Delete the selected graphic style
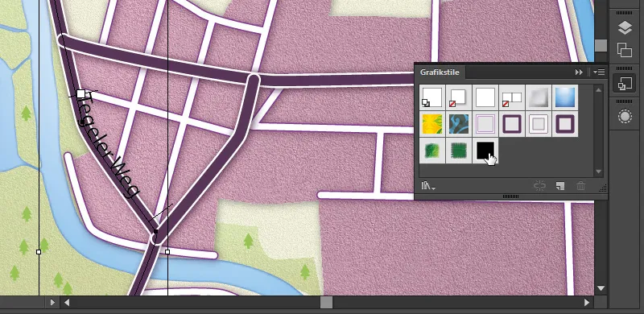Viewport: 644px width, 314px height. tap(580, 186)
